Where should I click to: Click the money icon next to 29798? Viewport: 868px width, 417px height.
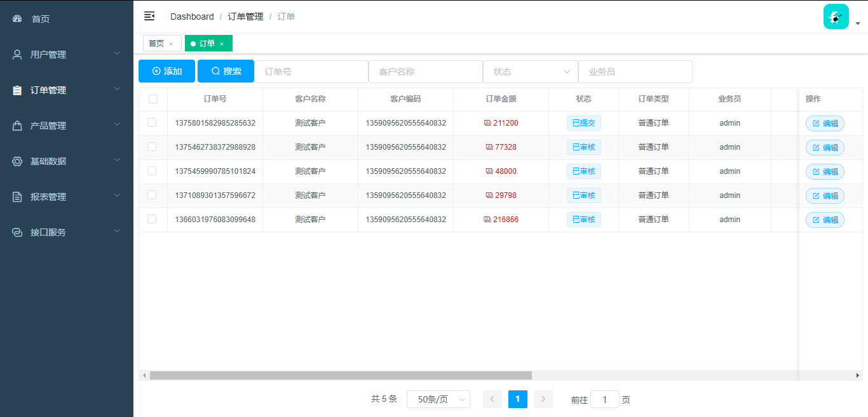tap(489, 195)
